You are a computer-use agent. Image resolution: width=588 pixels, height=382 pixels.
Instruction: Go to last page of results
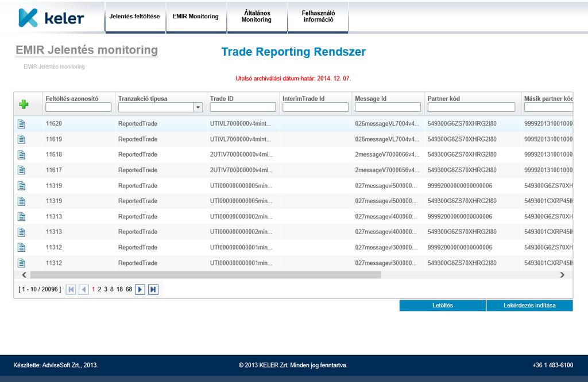click(153, 290)
